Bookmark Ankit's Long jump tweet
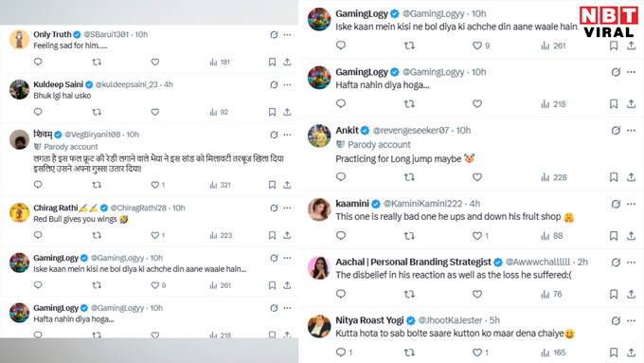Screen dimensions: 644x363 pyautogui.click(x=614, y=177)
